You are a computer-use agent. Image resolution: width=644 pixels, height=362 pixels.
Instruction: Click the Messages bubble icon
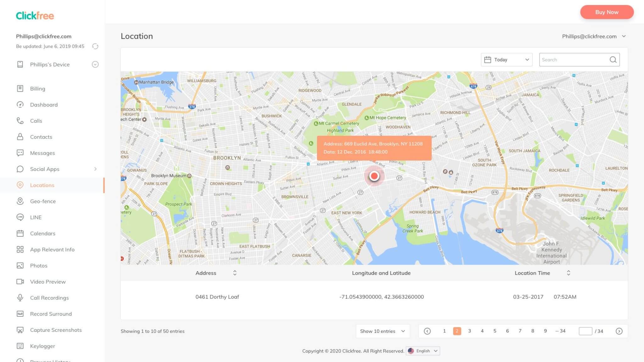(x=20, y=153)
